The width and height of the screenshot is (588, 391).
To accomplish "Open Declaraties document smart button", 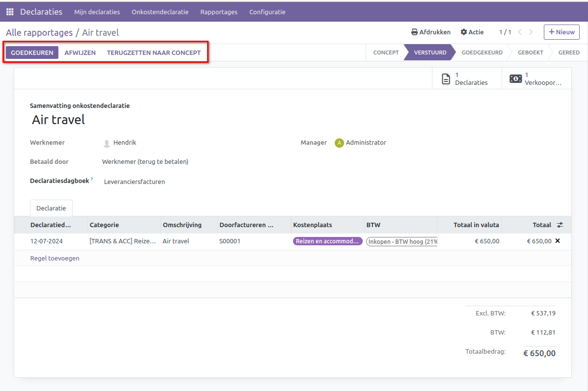I will [466, 78].
